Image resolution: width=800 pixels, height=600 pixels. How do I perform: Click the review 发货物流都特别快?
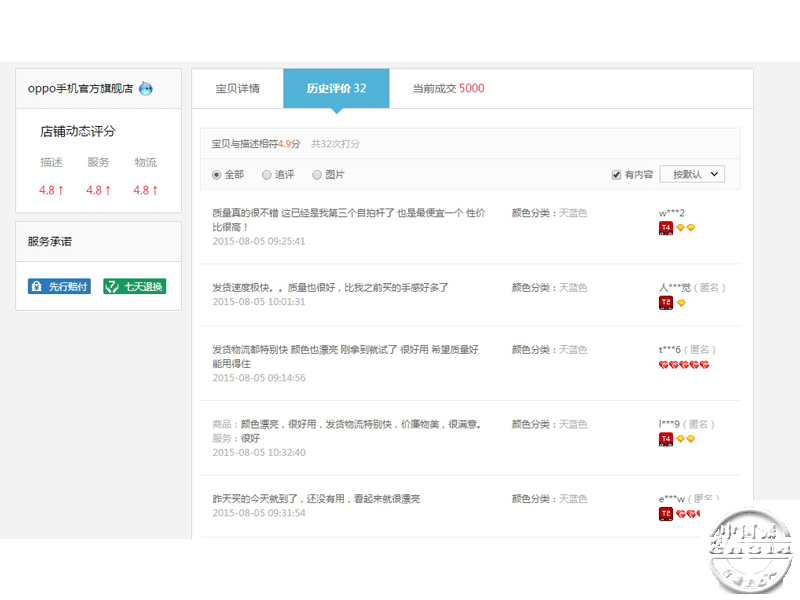(x=345, y=356)
